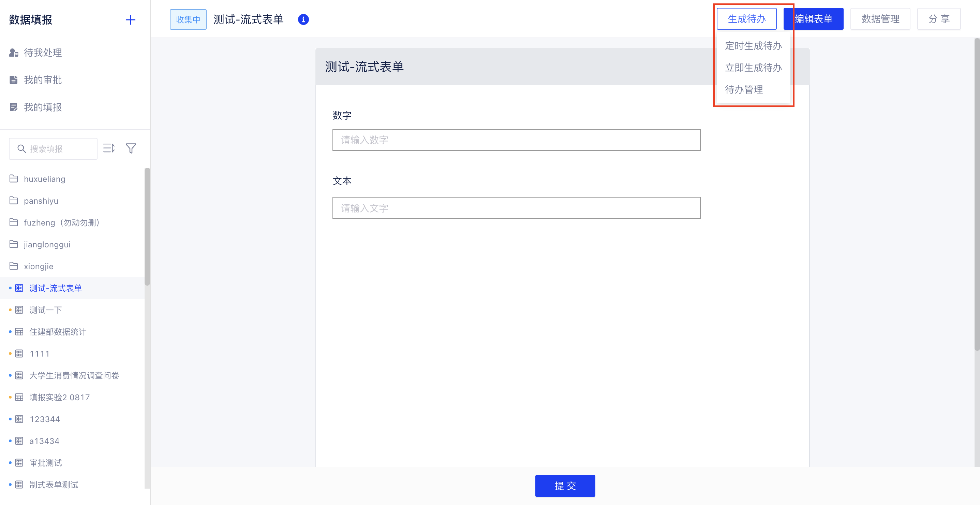Viewport: 980px width, 505px height.
Task: Click the filter icon above the form list
Action: [x=131, y=148]
